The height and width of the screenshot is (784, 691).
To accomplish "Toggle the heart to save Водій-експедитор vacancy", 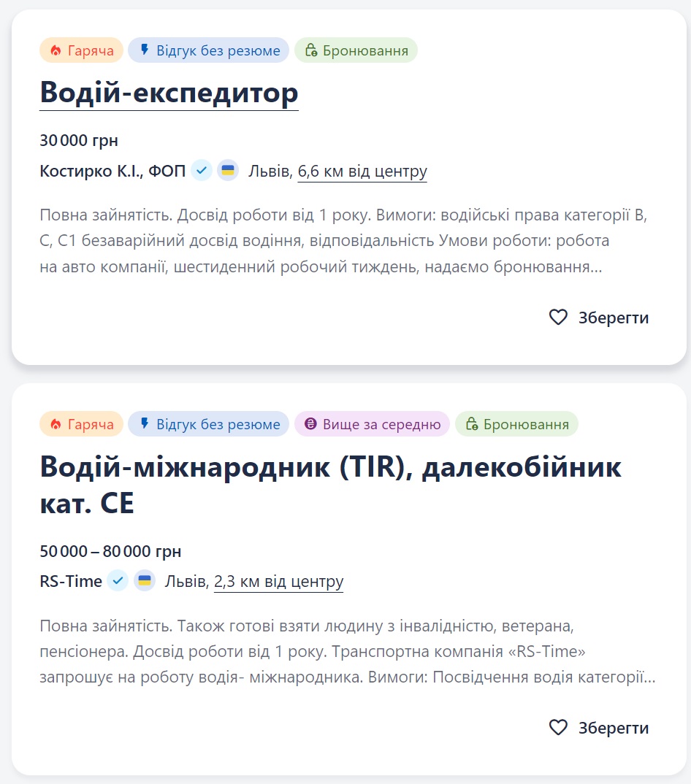I will point(560,318).
